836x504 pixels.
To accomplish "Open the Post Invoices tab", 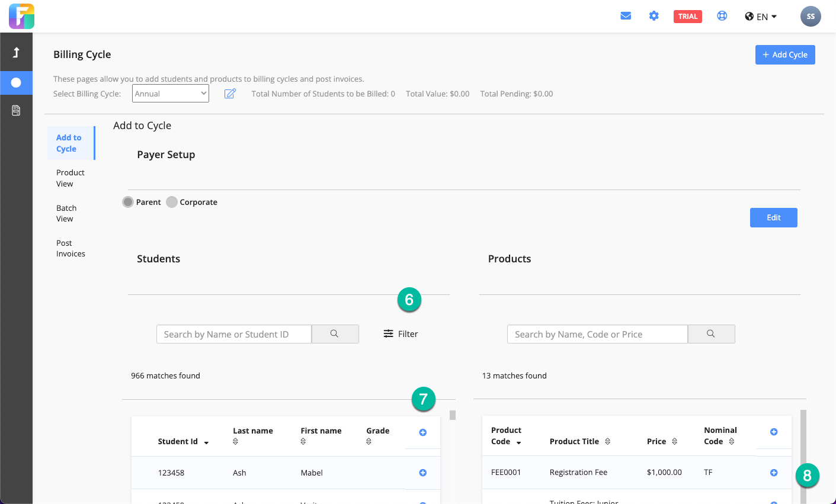I will [71, 248].
